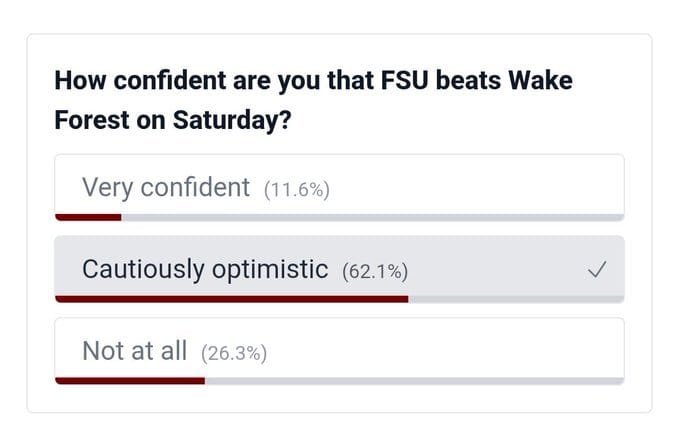Screen dimensions: 679x446
Task: Click the "Cautiously optimistic" text label
Action: coord(205,269)
